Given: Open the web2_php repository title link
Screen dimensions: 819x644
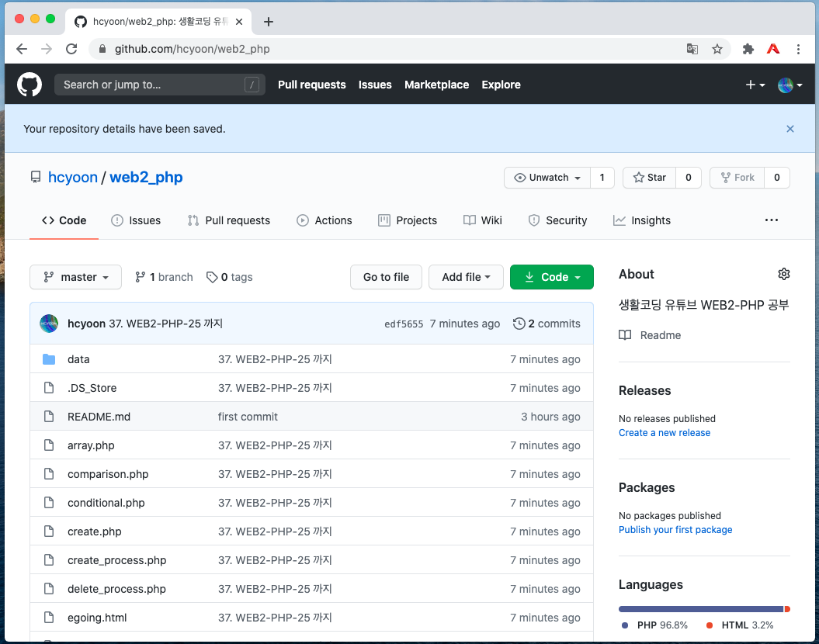Looking at the screenshot, I should coord(146,178).
